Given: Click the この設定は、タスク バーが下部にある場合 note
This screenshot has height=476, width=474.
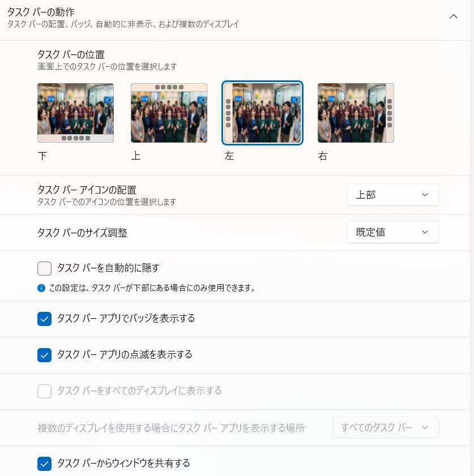Looking at the screenshot, I should point(152,288).
